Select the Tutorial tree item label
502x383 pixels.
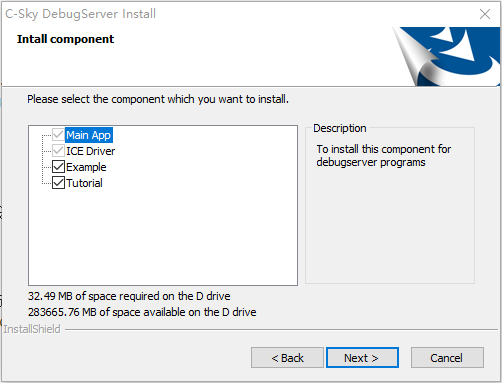point(84,183)
